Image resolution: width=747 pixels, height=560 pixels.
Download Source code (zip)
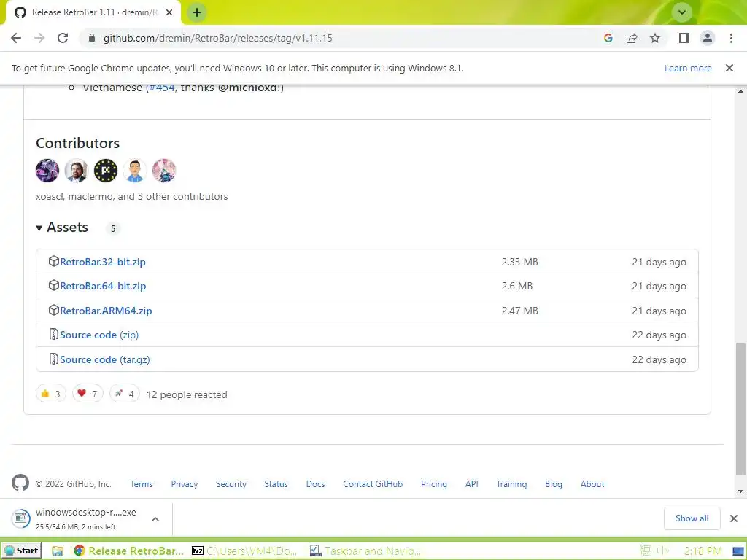point(99,335)
